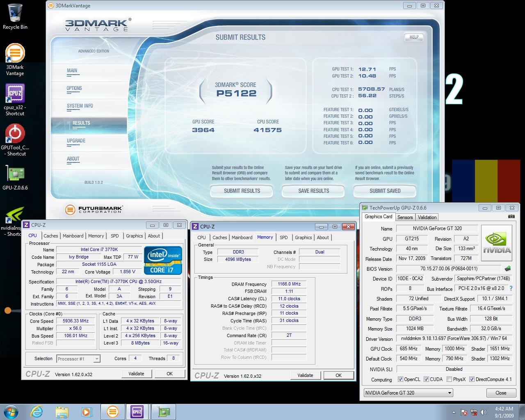
Task: Click the SUBMIT SAVED button
Action: [x=385, y=191]
